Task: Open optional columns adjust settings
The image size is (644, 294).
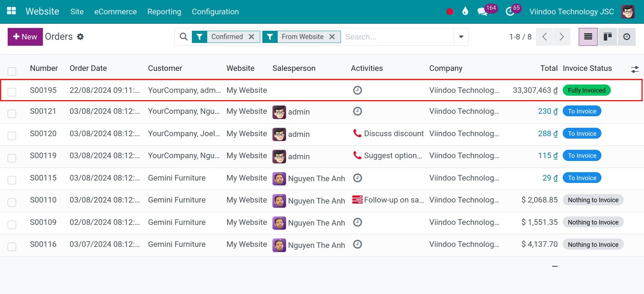Action: tap(635, 69)
